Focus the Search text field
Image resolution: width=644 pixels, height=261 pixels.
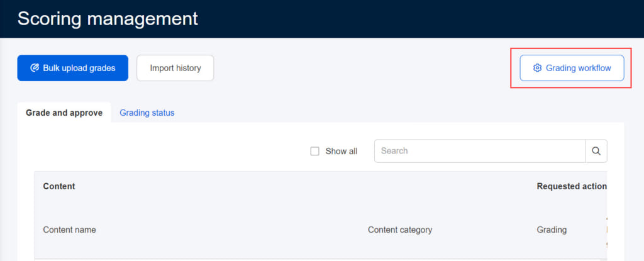coord(479,151)
